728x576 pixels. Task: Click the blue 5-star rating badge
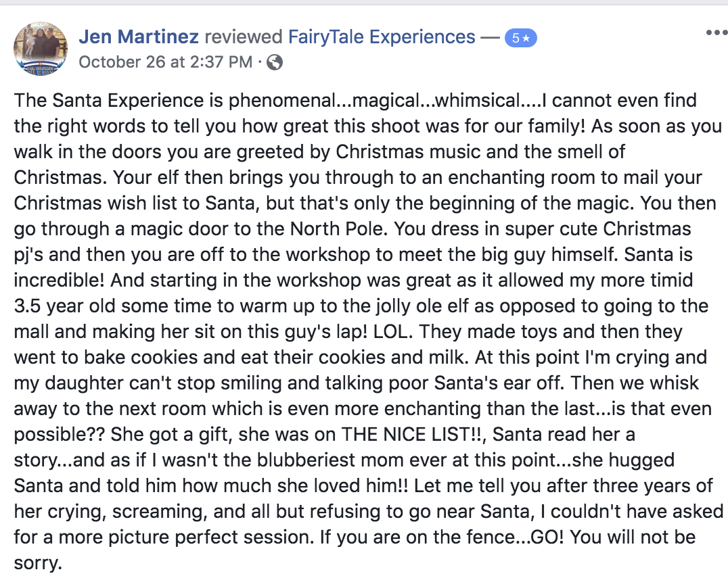click(520, 38)
